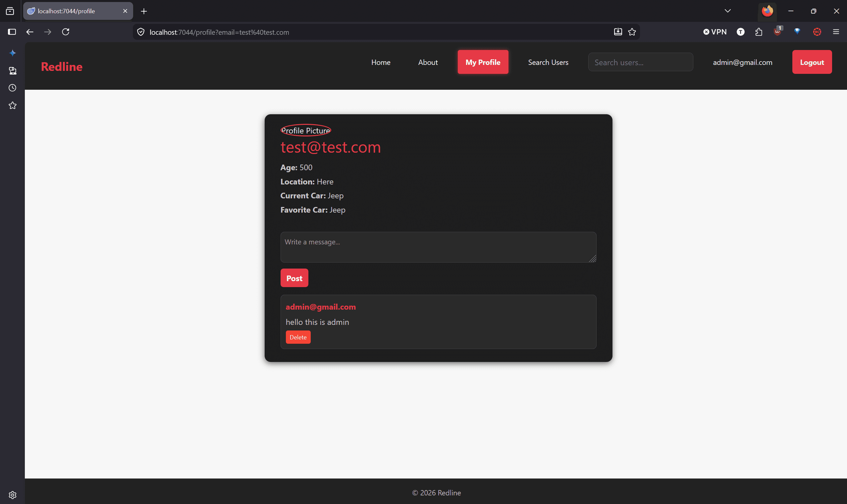
Task: Open the bookmarks star sidebar icon
Action: 13,106
